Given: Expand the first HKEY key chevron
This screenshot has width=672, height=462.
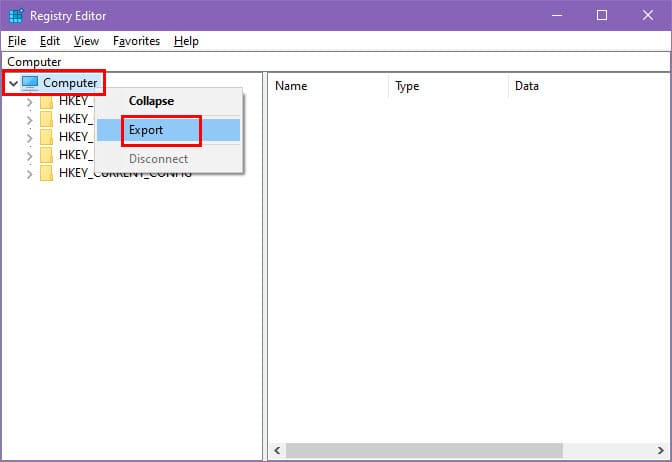Looking at the screenshot, I should click(x=29, y=102).
